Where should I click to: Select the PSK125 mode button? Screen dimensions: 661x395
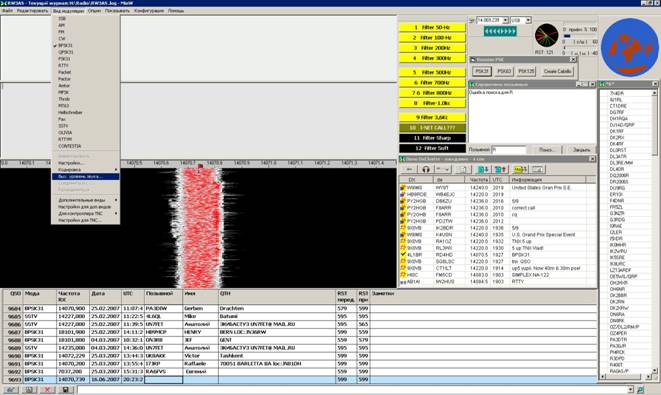(x=526, y=71)
